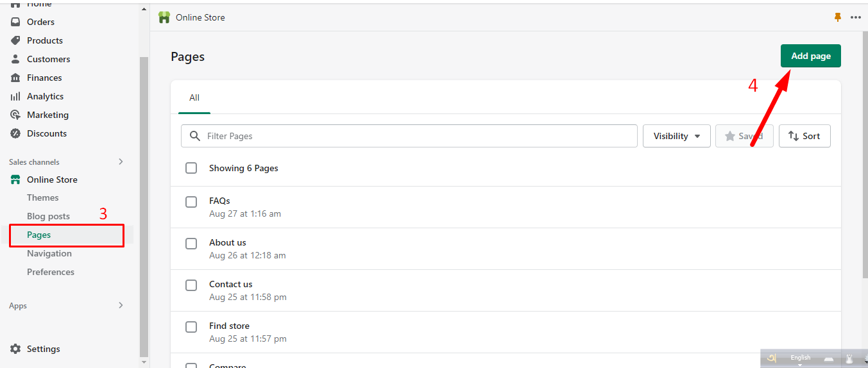Expand the Apps section chevron
Screen dimensions: 868x368
point(121,306)
